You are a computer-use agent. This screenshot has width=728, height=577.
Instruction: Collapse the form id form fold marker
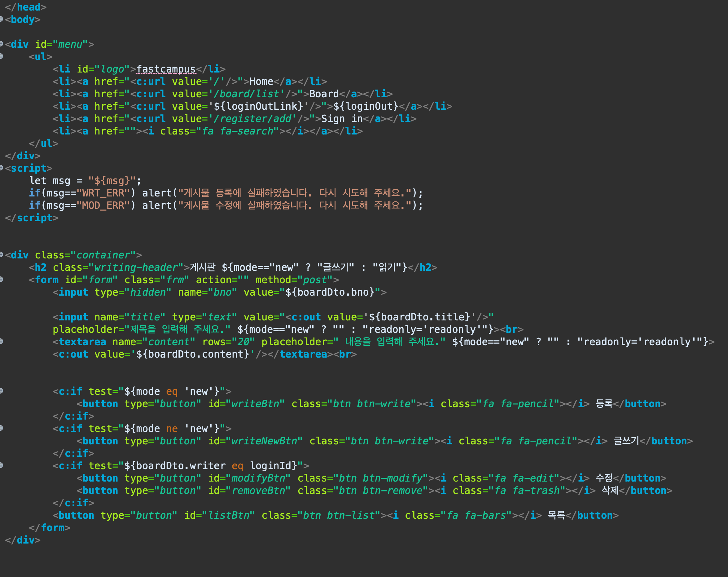(x=1, y=279)
